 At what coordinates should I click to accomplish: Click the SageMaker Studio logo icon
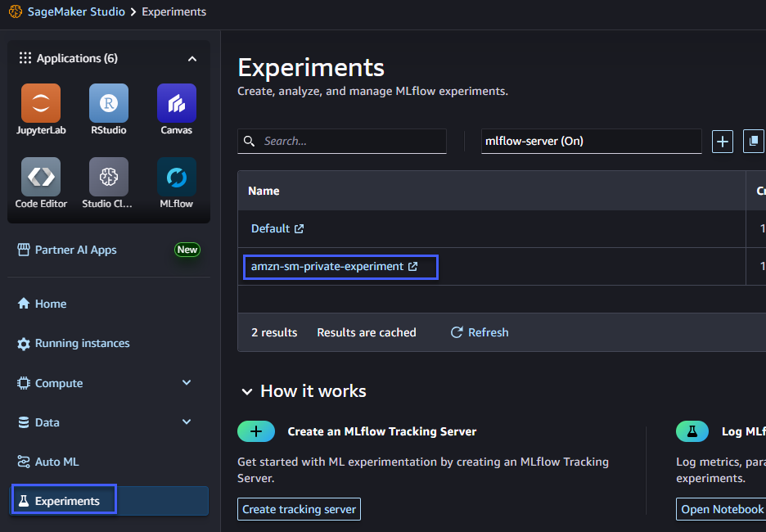16,11
